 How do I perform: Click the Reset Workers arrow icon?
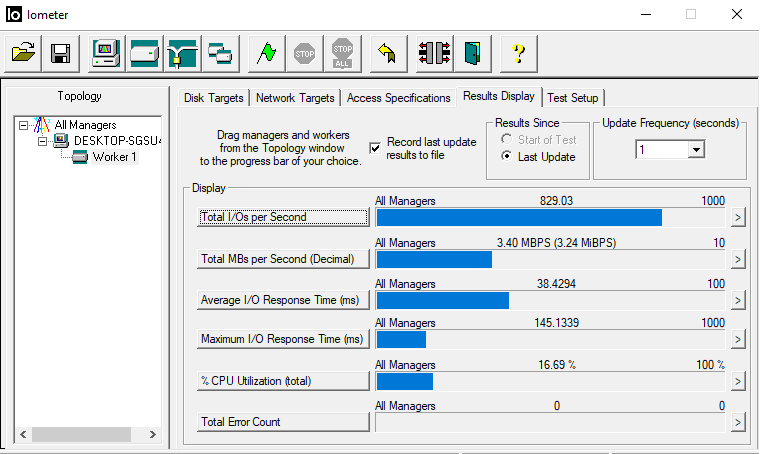pos(388,54)
